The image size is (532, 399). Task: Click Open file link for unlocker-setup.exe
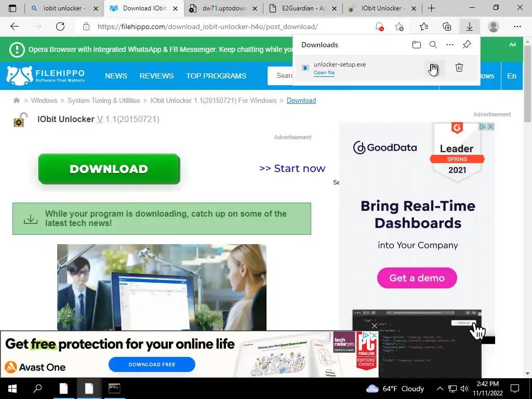click(x=324, y=73)
